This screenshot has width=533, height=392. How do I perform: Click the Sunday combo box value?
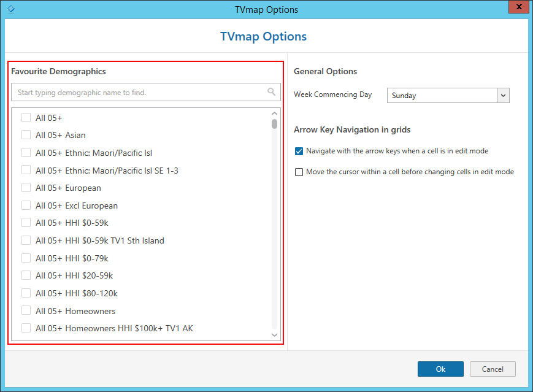point(442,96)
